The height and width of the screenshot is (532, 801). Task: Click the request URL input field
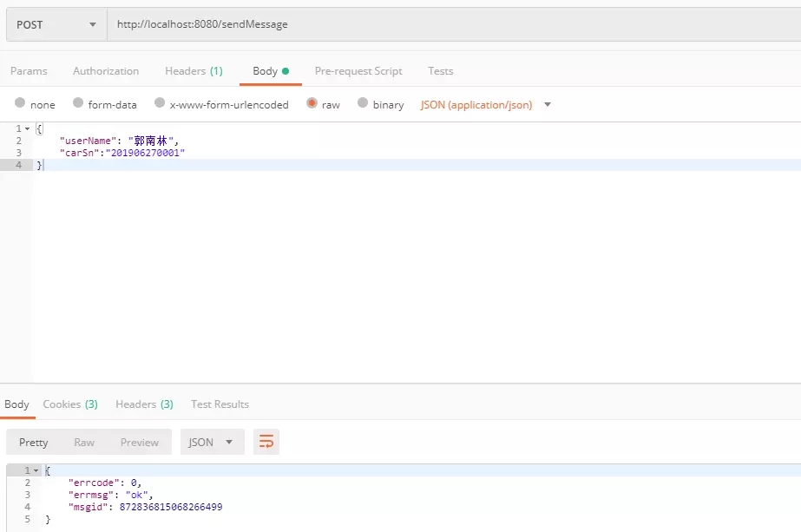pos(454,24)
